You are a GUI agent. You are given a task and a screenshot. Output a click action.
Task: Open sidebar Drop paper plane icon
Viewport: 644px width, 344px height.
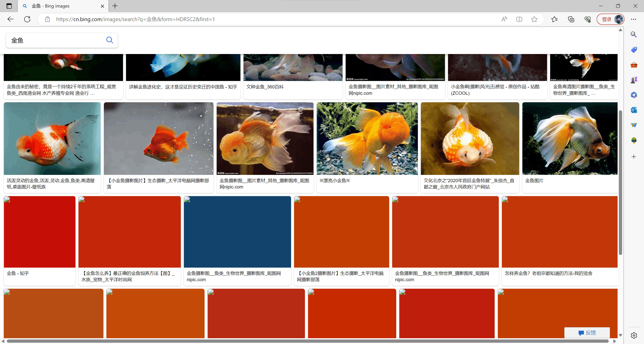(x=634, y=125)
